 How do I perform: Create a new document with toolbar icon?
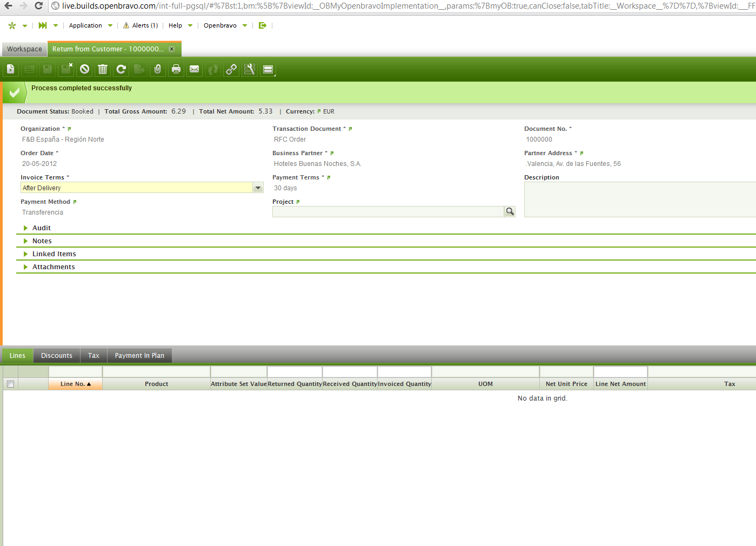point(11,69)
